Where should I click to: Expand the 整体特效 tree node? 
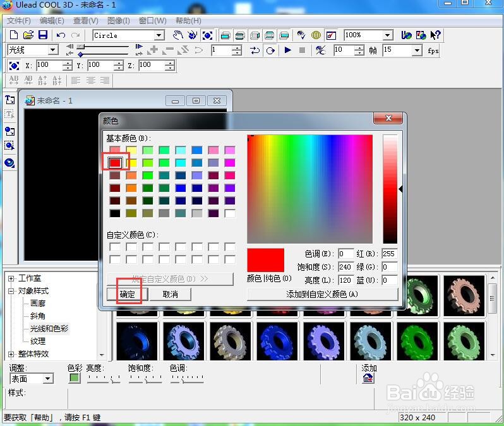(11, 354)
